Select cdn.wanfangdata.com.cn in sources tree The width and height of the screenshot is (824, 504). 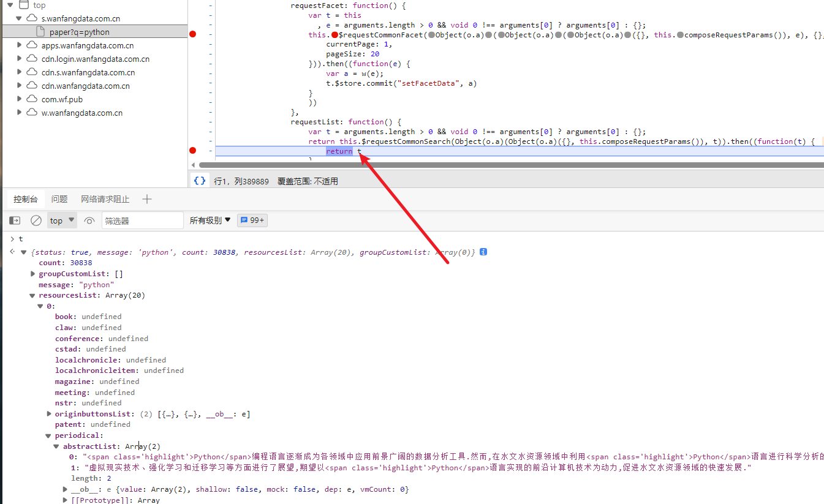pos(85,86)
